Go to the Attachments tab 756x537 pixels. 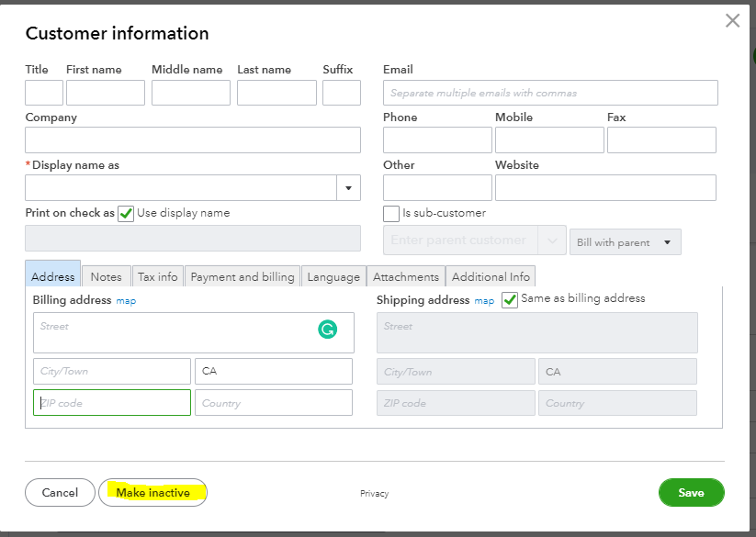[406, 276]
